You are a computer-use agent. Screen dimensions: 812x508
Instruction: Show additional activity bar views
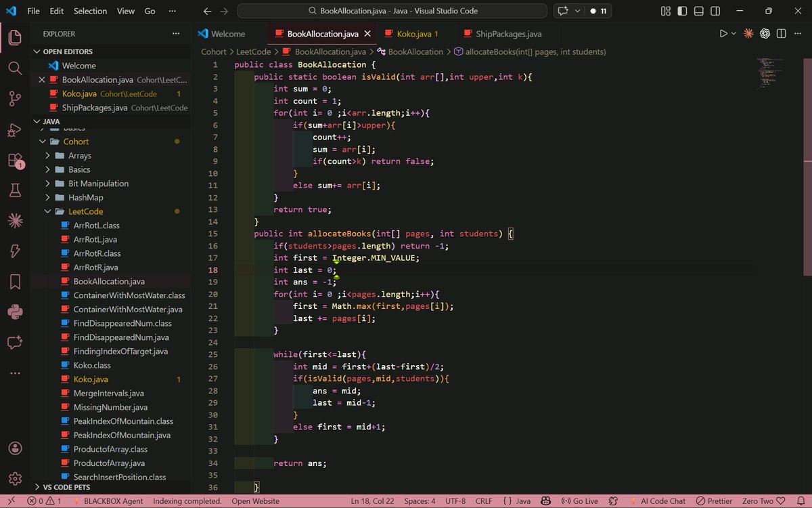pyautogui.click(x=15, y=373)
